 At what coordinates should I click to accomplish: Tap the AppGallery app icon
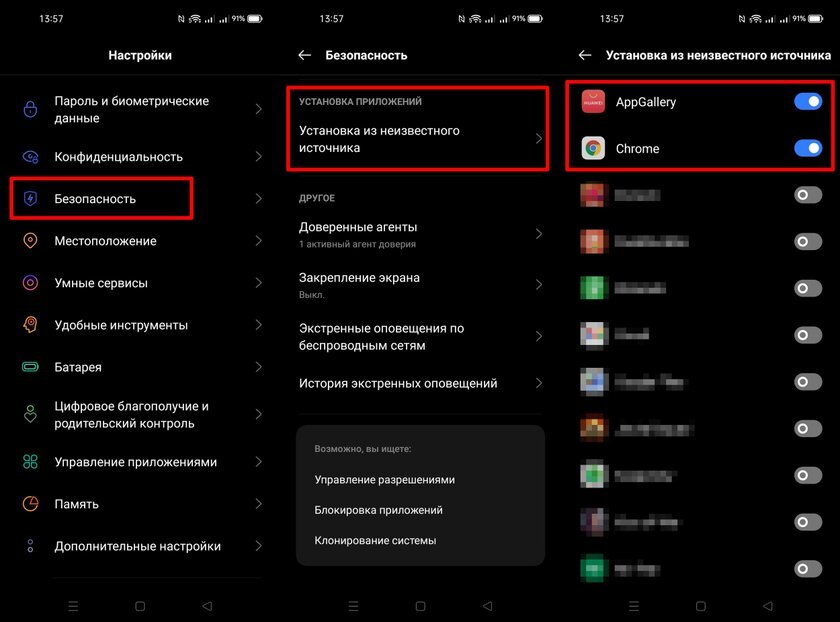tap(593, 102)
